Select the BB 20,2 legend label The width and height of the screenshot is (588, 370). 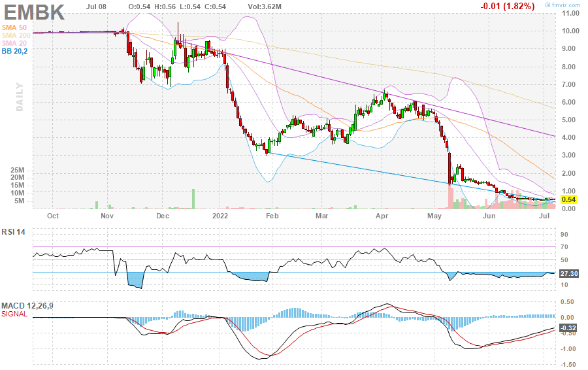click(14, 51)
